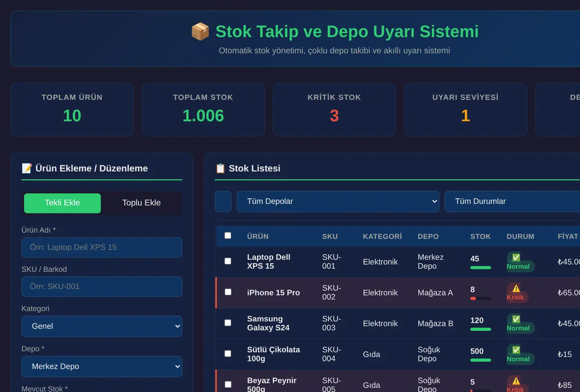Click the warning icon in Beyaz Peynir row
The width and height of the screenshot is (580, 392).
tap(516, 381)
